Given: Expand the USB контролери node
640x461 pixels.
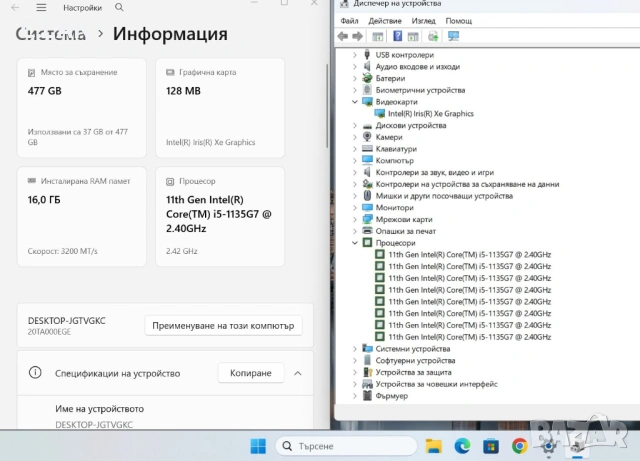Looking at the screenshot, I should tap(355, 55).
